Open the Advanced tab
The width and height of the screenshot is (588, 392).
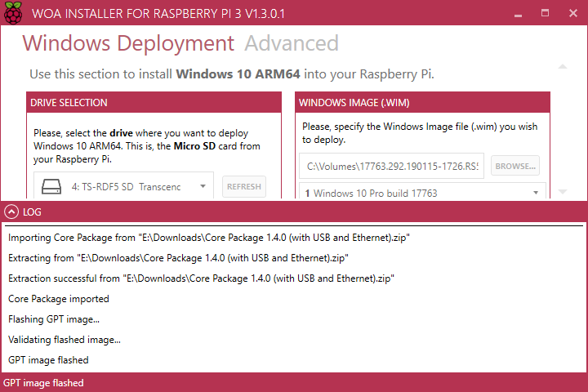tap(292, 43)
